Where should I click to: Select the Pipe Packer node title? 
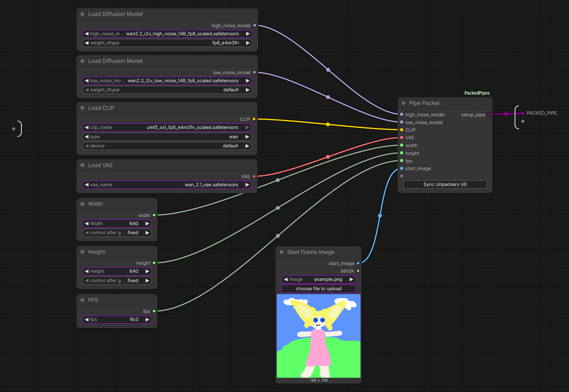[x=424, y=103]
